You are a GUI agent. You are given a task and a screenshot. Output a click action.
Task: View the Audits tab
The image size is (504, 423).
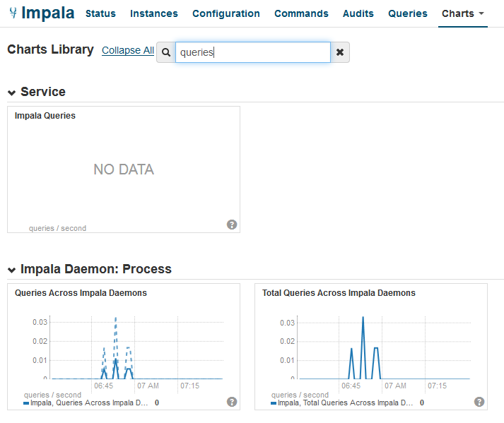358,13
